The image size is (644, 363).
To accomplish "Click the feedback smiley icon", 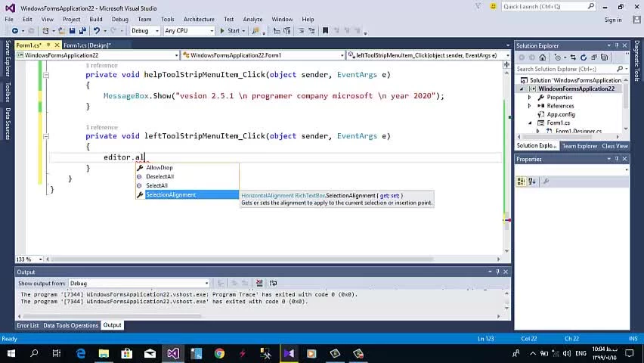I will coord(494,7).
